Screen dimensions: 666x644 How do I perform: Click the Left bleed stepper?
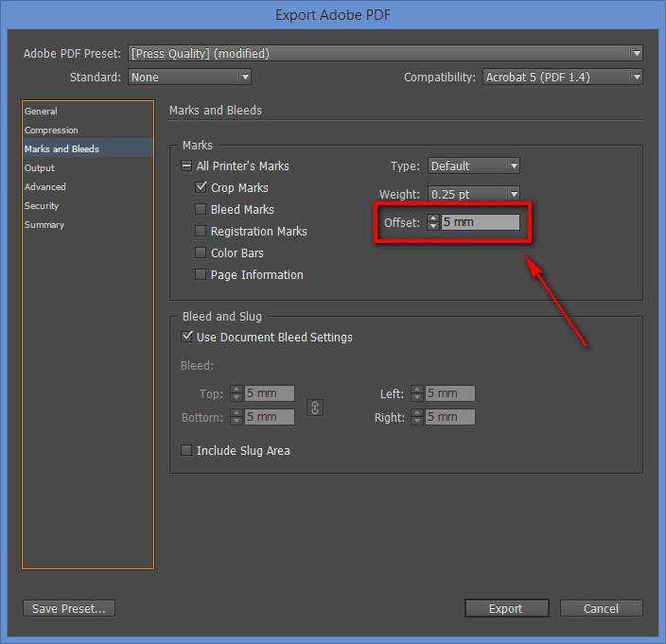(417, 393)
